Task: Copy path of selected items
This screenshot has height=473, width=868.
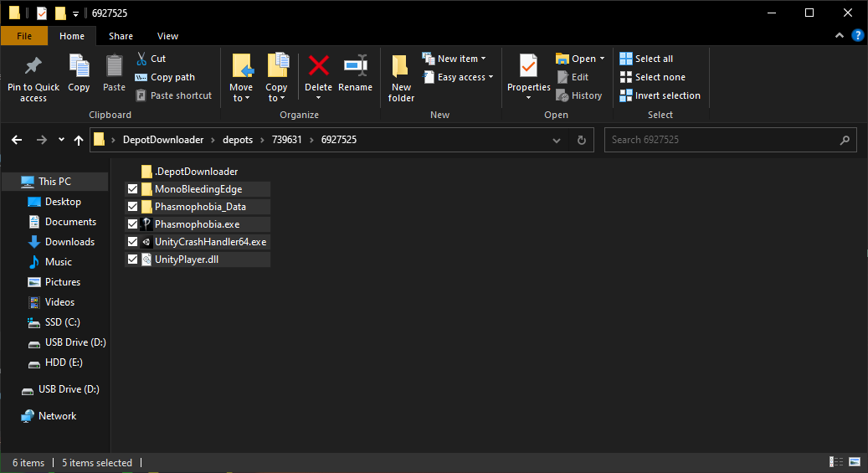Action: pos(165,77)
